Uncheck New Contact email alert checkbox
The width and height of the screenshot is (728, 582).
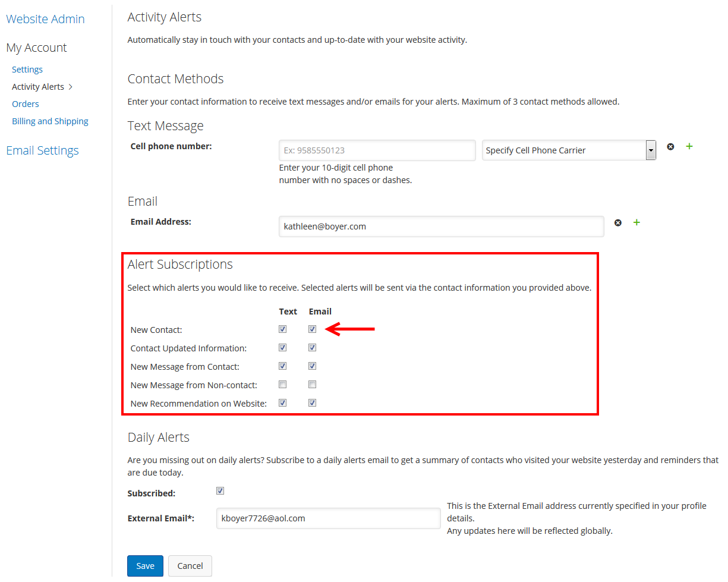312,329
